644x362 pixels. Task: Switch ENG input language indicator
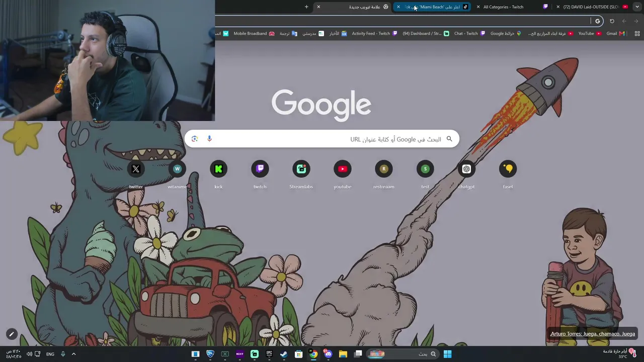tap(50, 354)
